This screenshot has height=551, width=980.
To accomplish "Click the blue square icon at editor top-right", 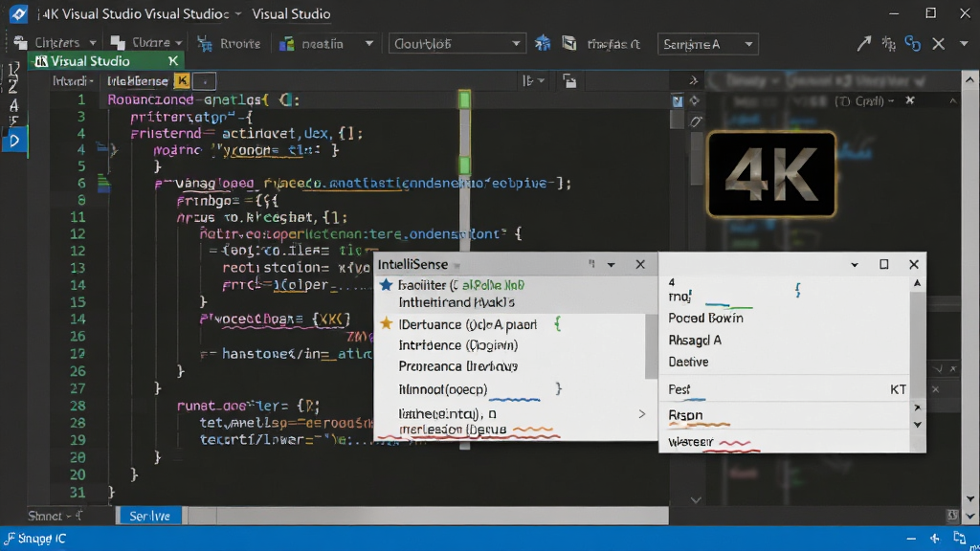I will click(678, 100).
